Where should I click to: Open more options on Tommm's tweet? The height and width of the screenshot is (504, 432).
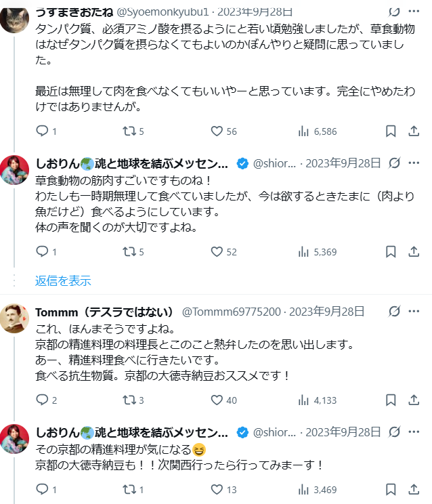[413, 312]
